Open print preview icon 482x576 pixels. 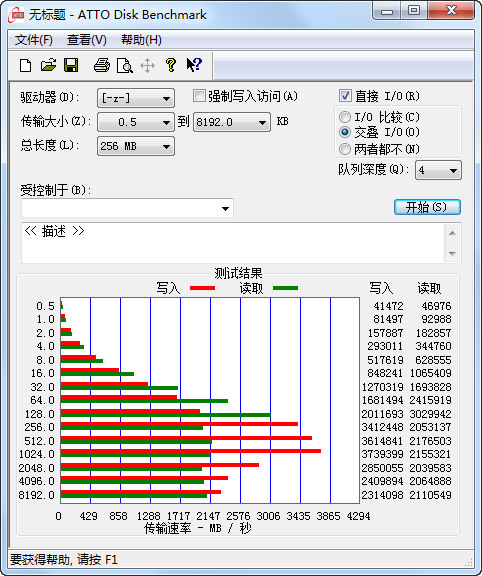[x=125, y=66]
